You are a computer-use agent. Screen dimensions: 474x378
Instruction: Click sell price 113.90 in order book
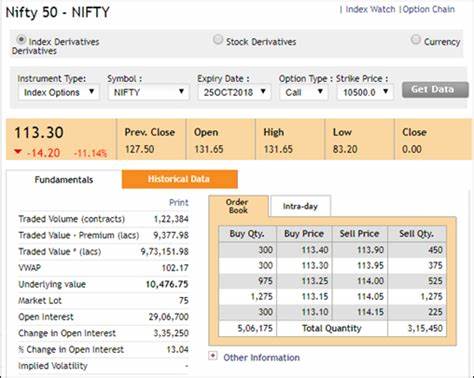(370, 250)
